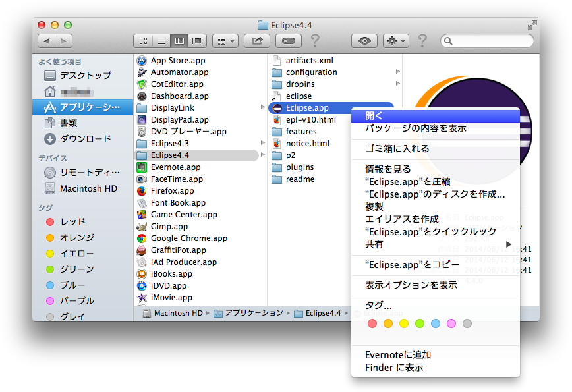Viewport: 572px width, 392px height.
Task: Select リモートディスク under devices
Action: (83, 172)
